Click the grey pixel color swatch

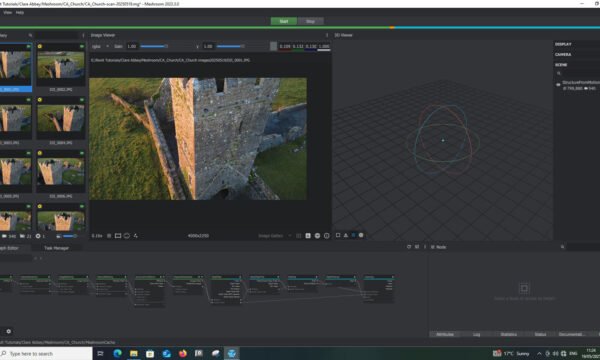click(x=273, y=46)
